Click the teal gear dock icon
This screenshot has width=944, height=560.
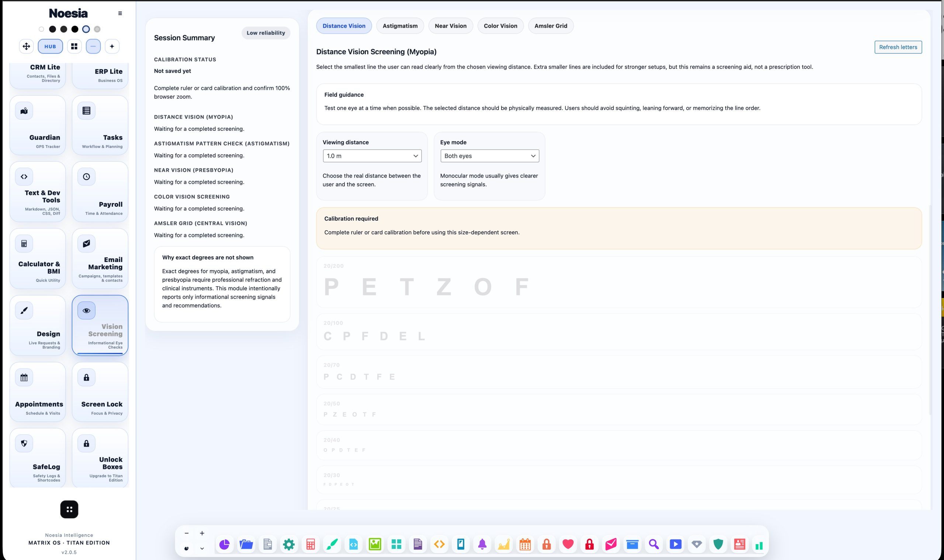[x=289, y=544]
